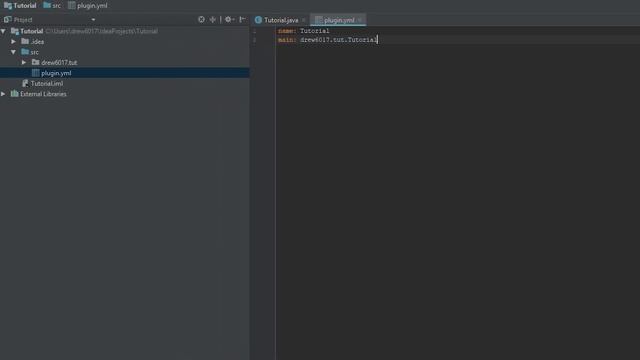Click the 'name' key in editor
The width and height of the screenshot is (640, 360).
point(287,31)
